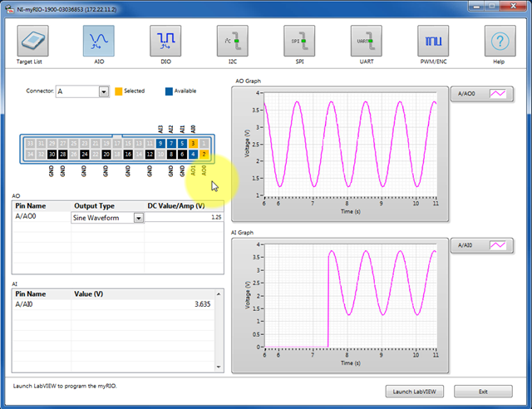
Task: Click the Output Type column header
Action: [107, 206]
